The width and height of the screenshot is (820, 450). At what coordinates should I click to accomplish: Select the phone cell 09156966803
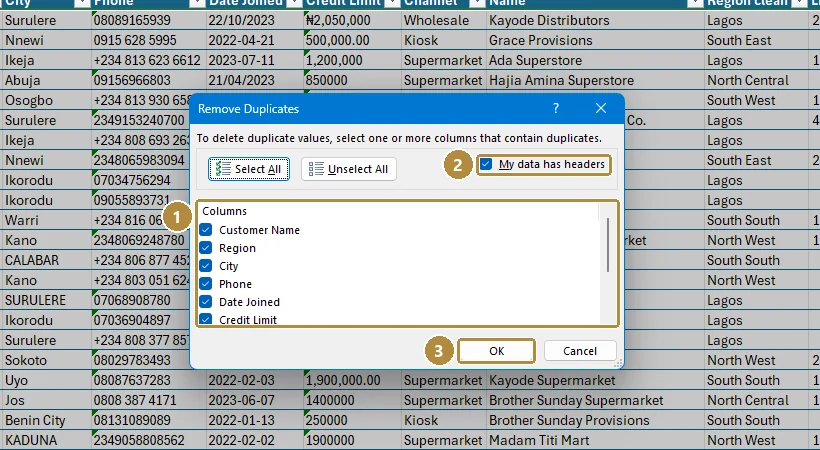pos(149,80)
